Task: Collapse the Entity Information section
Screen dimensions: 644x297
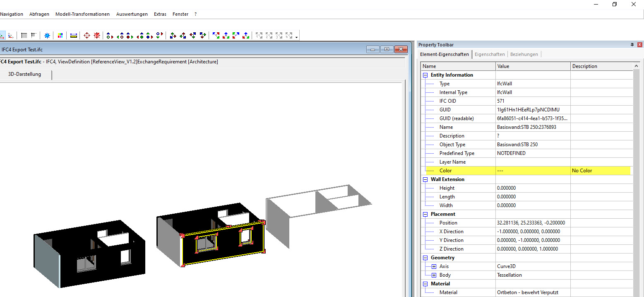Action: [425, 75]
